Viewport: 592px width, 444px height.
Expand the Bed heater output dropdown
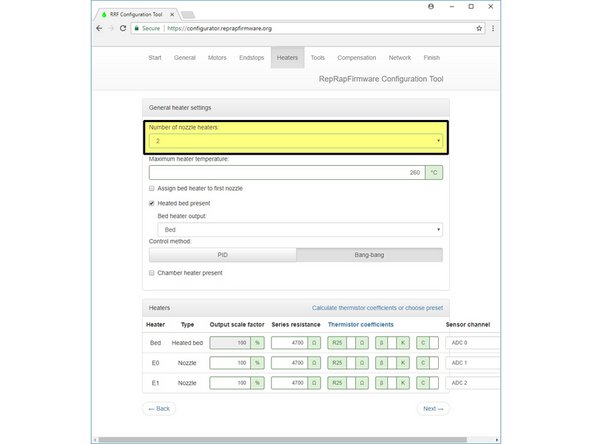pyautogui.click(x=300, y=230)
